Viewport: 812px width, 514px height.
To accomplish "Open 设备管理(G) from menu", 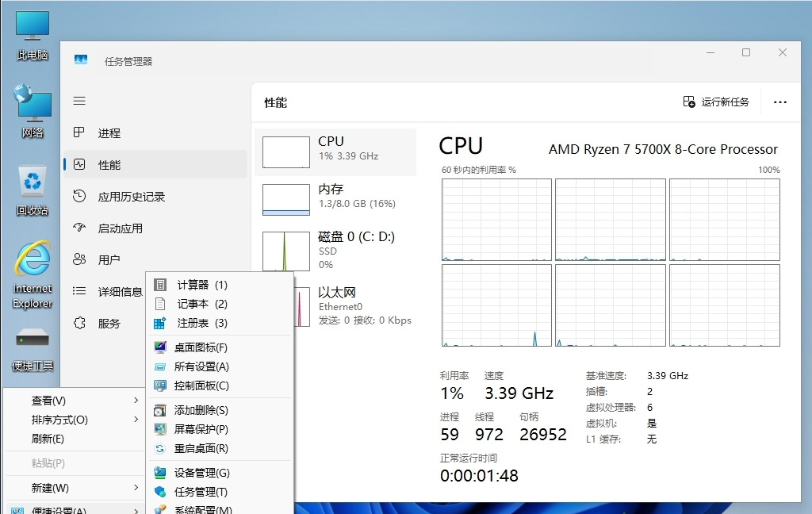I will 220,473.
